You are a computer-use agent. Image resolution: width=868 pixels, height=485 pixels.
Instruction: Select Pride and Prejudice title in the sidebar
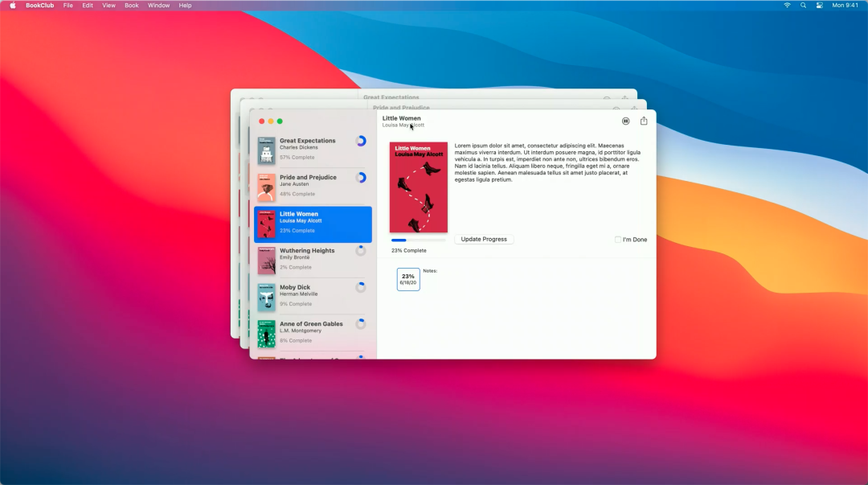click(308, 178)
